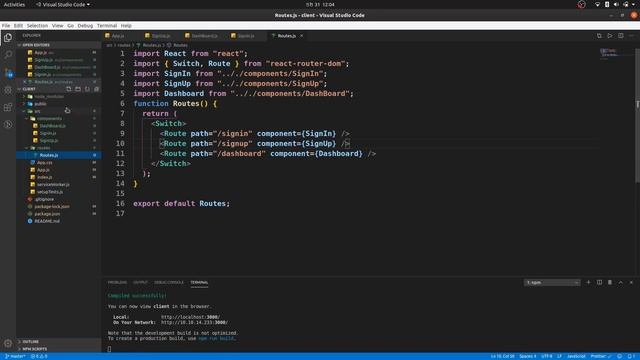Open the localhost:3000 link in terminal

pyautogui.click(x=191, y=317)
